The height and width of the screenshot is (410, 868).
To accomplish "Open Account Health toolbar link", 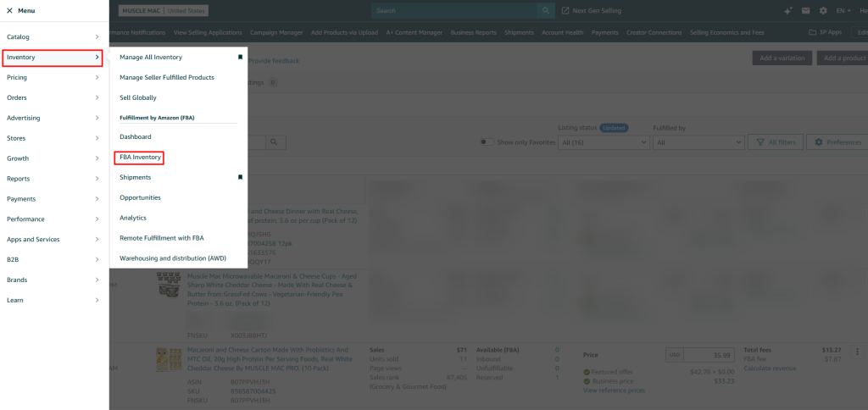I will (563, 33).
